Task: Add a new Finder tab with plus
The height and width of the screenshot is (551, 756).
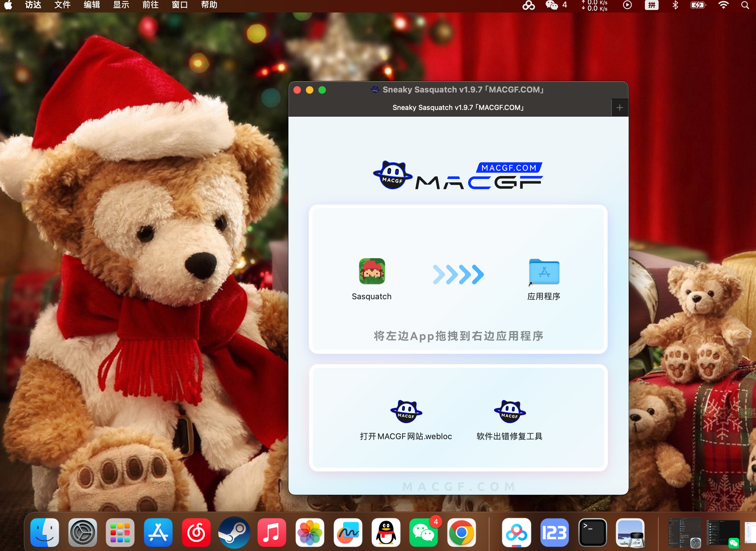Action: [619, 108]
